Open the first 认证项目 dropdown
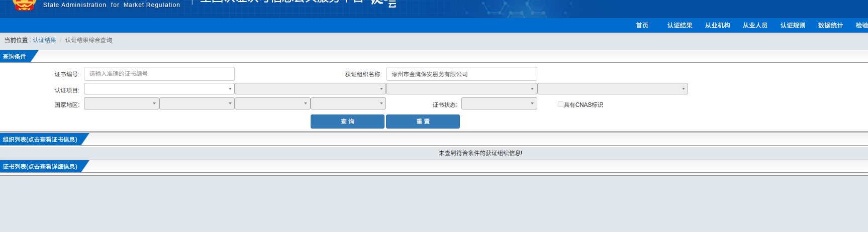This screenshot has width=868, height=232. coord(159,89)
